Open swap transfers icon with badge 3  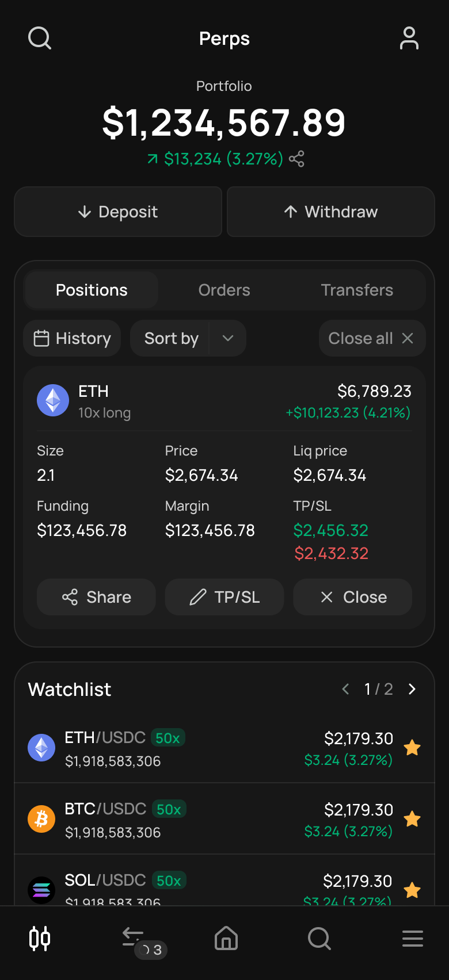pos(134,937)
